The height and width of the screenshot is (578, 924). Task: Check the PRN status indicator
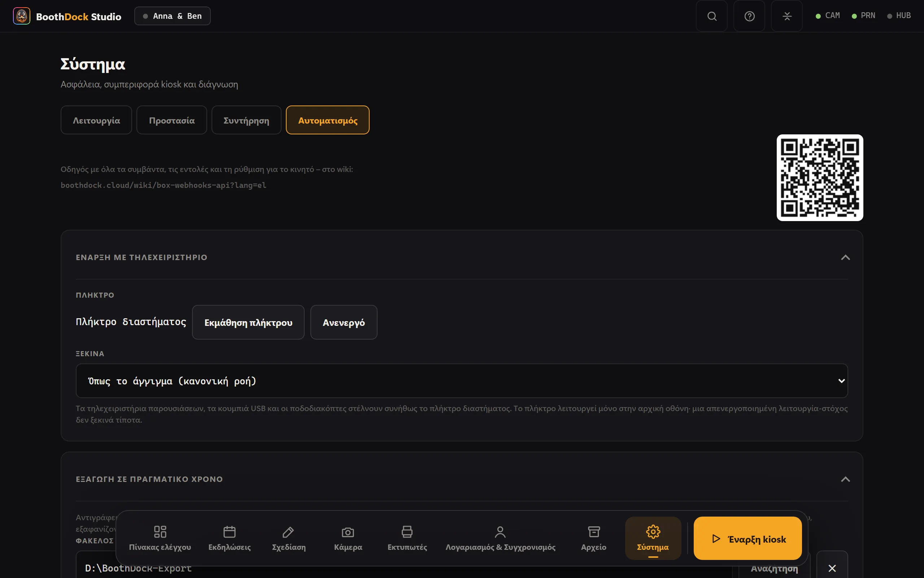tap(863, 16)
